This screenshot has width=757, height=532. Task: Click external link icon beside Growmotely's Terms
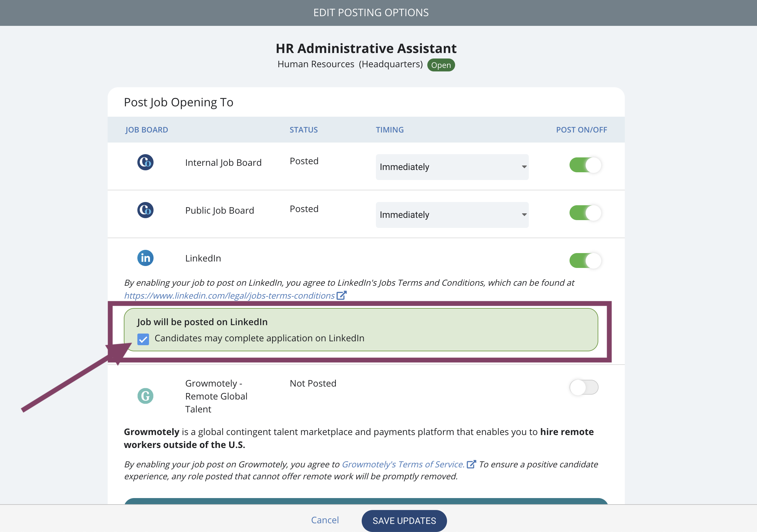(471, 464)
